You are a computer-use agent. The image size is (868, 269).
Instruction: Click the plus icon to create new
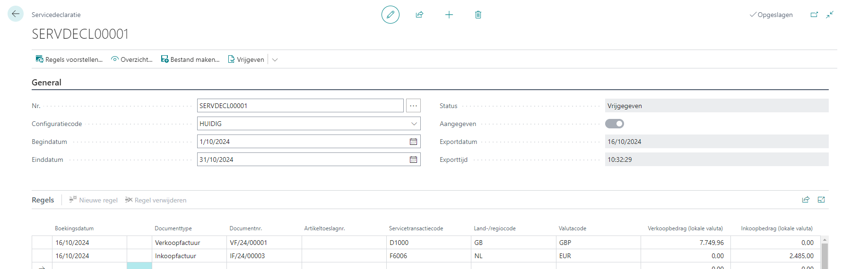coord(449,15)
